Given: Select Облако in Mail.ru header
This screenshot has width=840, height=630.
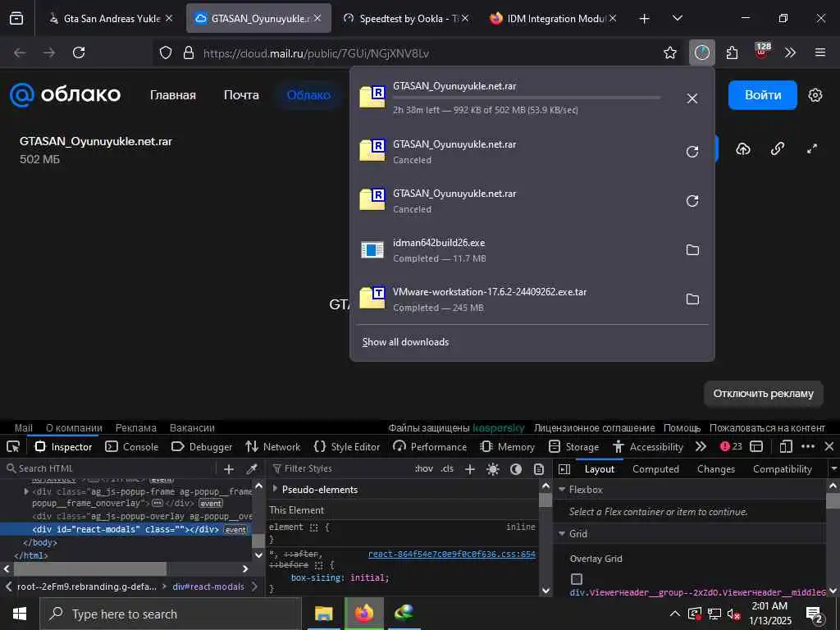Looking at the screenshot, I should 308,95.
